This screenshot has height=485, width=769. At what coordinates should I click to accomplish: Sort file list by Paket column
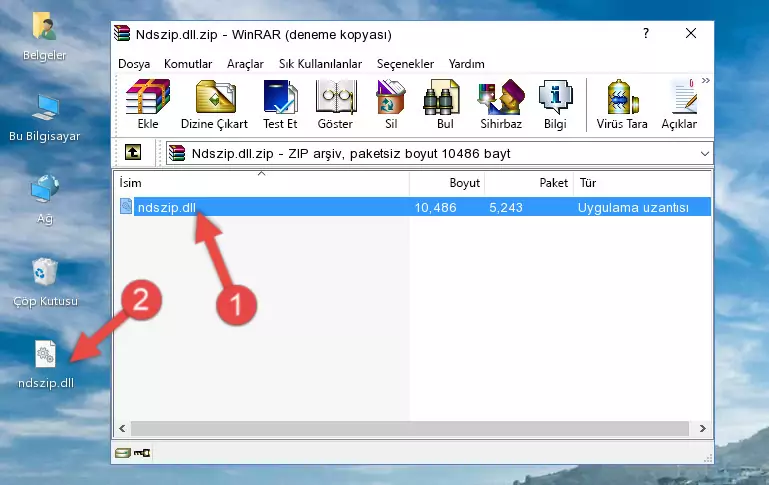coord(529,183)
